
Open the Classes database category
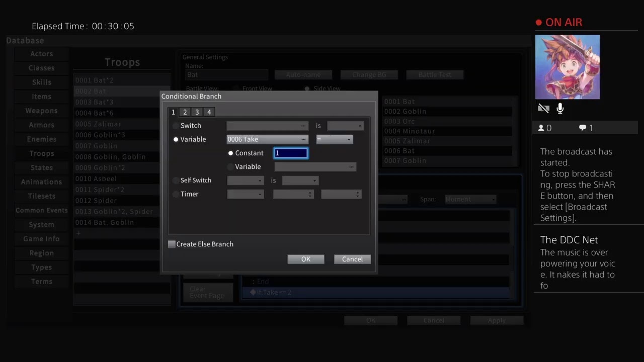pos(42,68)
